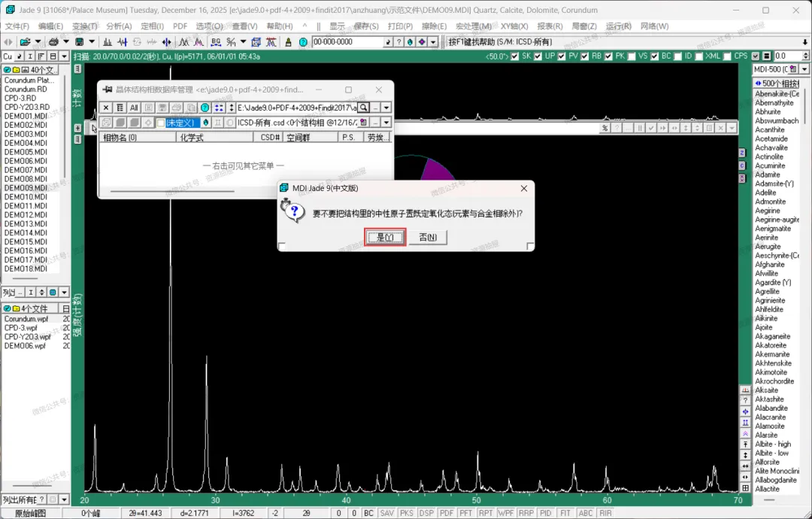Image resolution: width=812 pixels, height=519 pixels.
Task: Click the back/forward navigation arrows icon
Action: point(8,42)
